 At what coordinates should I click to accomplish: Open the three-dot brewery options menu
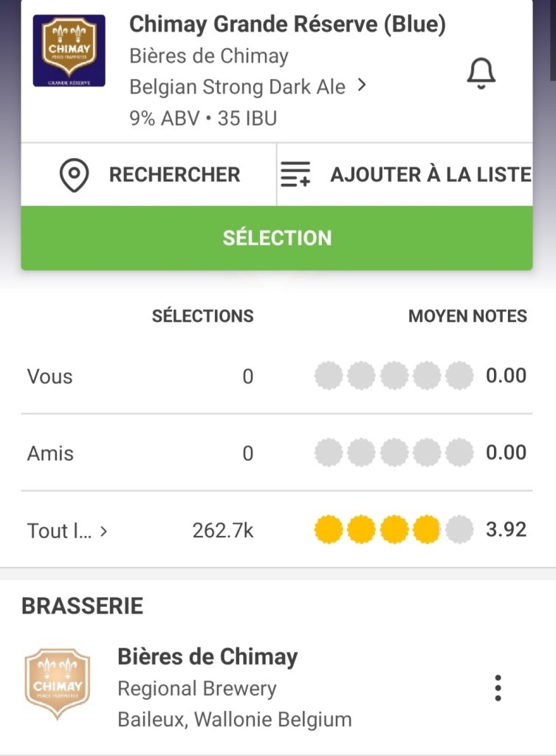pyautogui.click(x=498, y=687)
